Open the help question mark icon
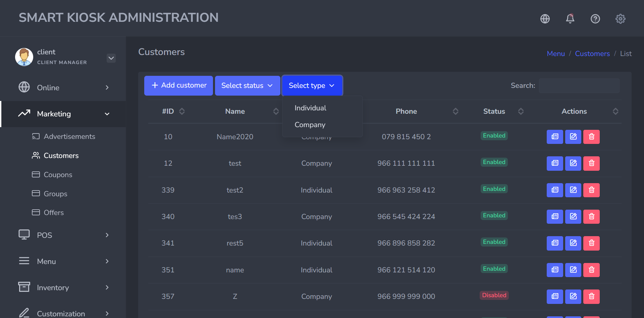 tap(595, 19)
